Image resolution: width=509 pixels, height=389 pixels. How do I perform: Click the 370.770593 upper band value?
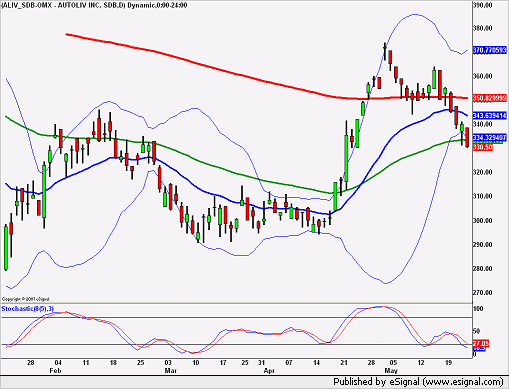pos(490,50)
